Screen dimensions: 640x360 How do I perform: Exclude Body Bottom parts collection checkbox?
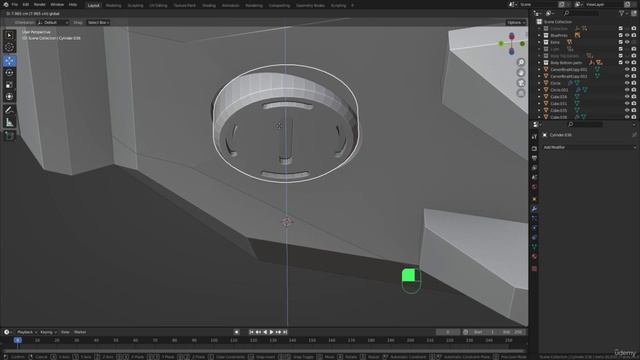[x=620, y=62]
